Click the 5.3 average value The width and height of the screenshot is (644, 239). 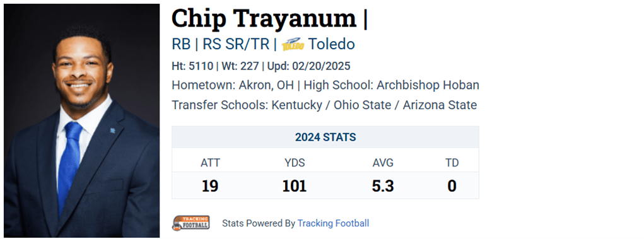click(383, 187)
